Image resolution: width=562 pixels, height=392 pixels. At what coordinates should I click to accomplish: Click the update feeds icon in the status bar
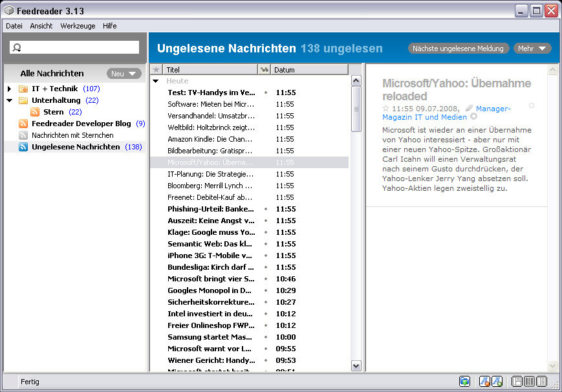point(464,381)
